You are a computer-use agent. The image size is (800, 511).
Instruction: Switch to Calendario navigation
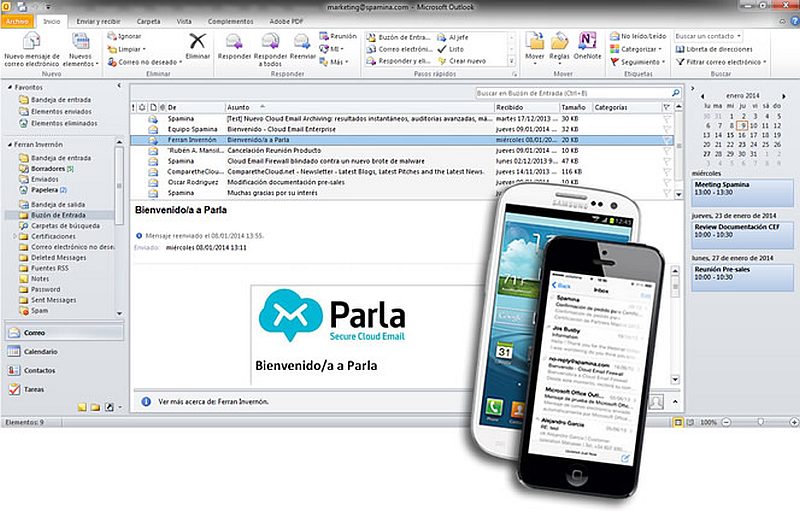click(64, 351)
